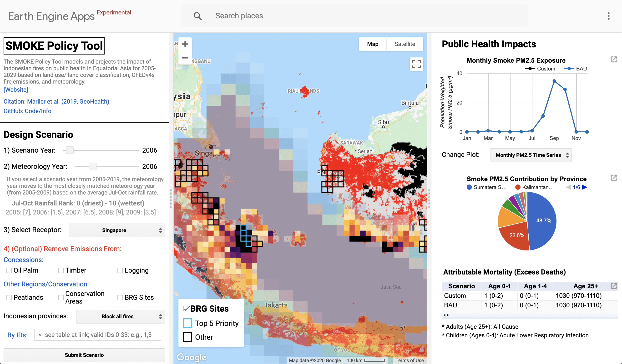Check the Logging concession checkbox

tap(120, 270)
